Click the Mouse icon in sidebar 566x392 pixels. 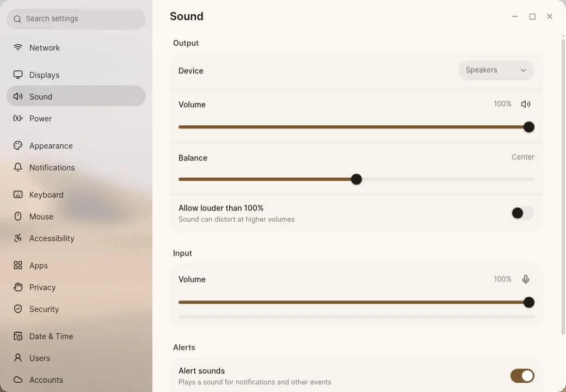click(17, 216)
